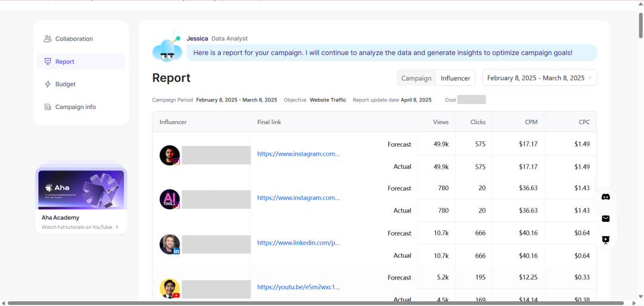
Task: Click the $36.63 Forecast CPM value
Action: (527, 188)
